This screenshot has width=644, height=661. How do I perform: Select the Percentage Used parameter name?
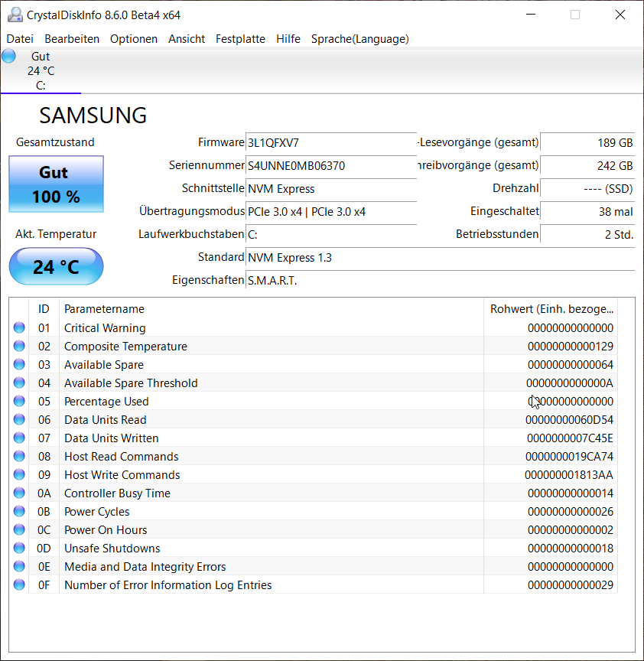(106, 402)
